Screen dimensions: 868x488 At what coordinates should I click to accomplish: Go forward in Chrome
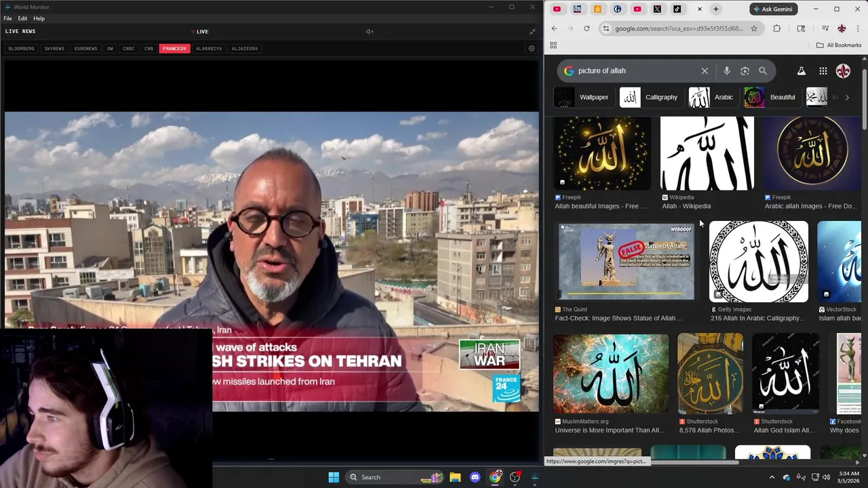click(x=570, y=28)
